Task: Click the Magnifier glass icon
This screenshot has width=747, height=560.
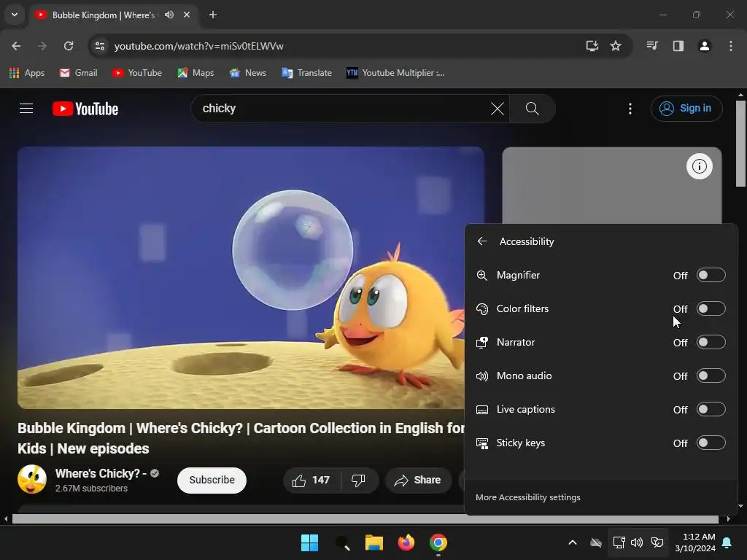Action: point(482,275)
